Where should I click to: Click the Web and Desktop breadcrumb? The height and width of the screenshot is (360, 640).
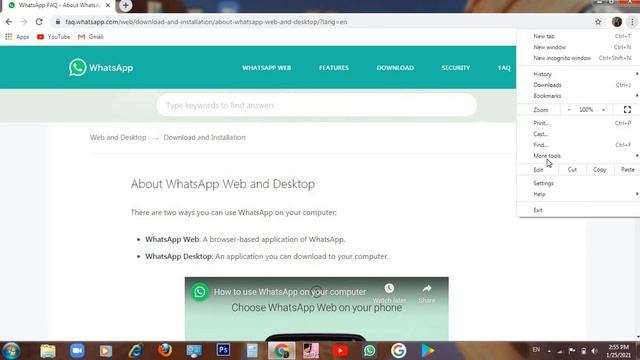(x=118, y=137)
